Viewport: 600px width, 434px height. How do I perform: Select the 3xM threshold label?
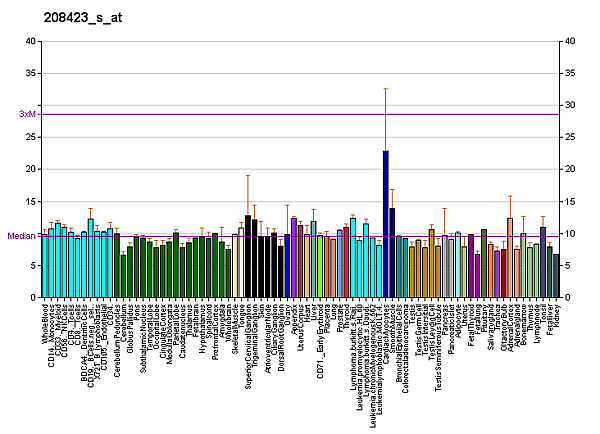pos(27,114)
